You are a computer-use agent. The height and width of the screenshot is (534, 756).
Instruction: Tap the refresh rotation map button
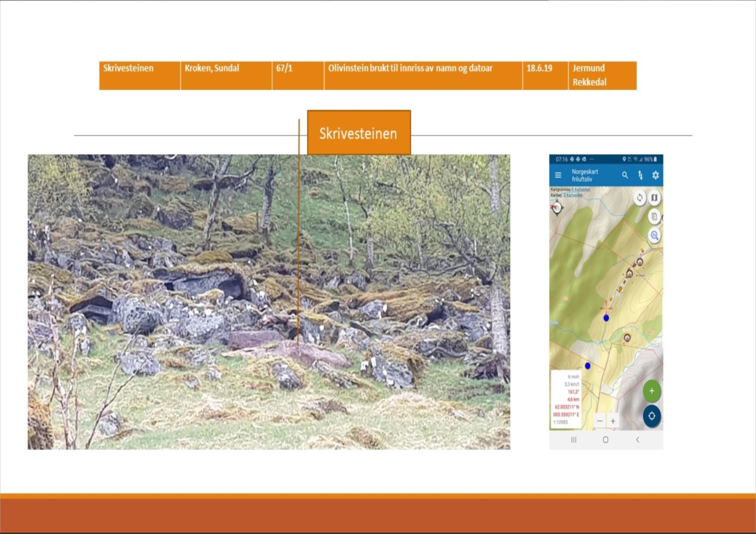coord(639,198)
